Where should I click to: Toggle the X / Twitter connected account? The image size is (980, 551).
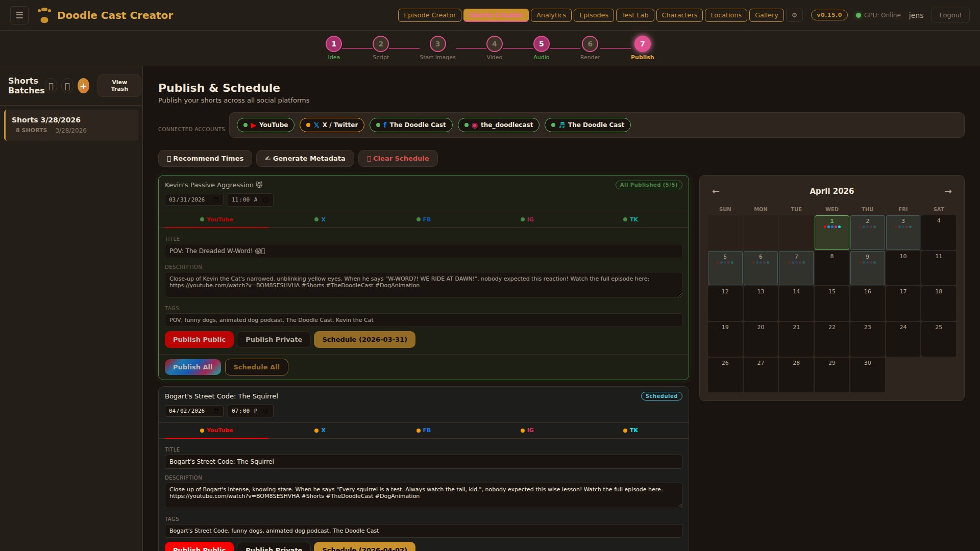[x=331, y=125]
